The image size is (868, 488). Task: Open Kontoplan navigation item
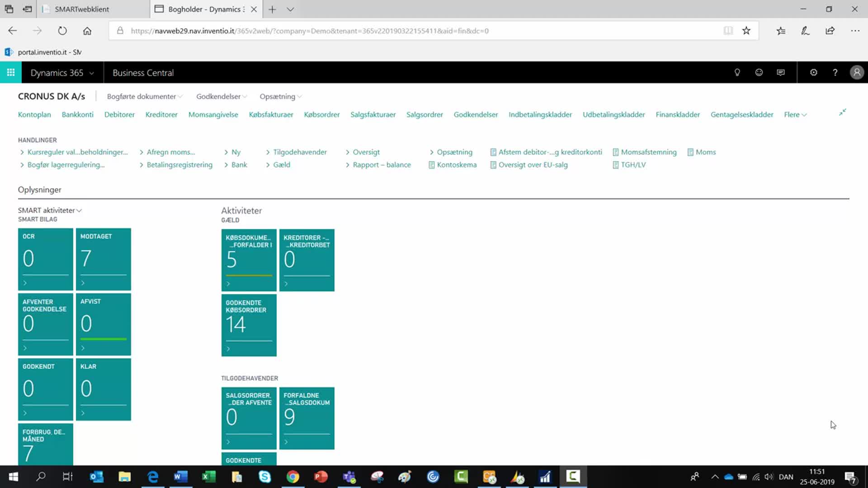(34, 114)
